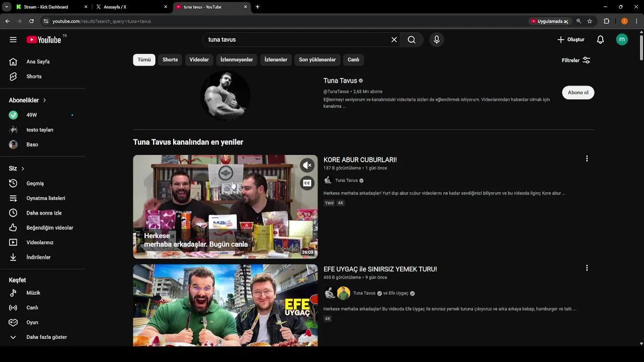Reload the page
Viewport: 644px width, 362px height.
[31, 21]
